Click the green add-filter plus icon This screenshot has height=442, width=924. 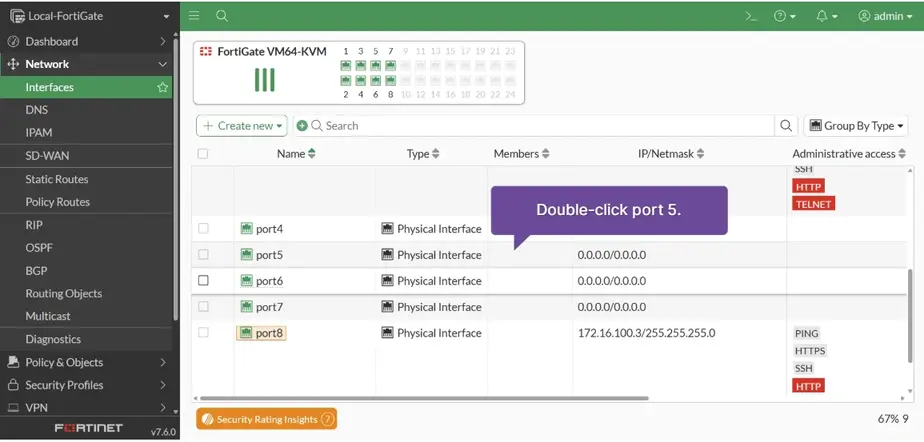coord(302,126)
